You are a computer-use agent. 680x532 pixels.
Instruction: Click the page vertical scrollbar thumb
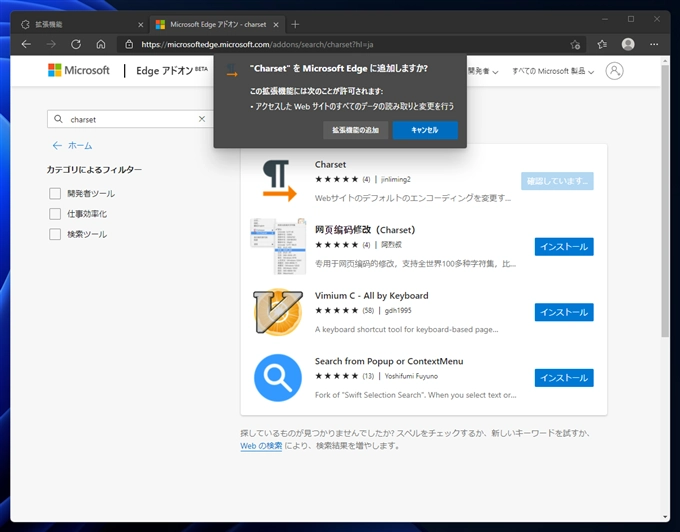[665, 200]
